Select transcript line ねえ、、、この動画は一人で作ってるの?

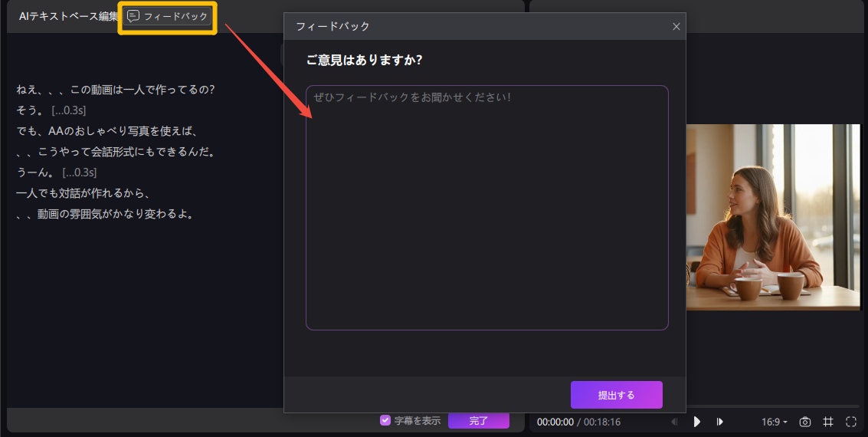click(115, 90)
